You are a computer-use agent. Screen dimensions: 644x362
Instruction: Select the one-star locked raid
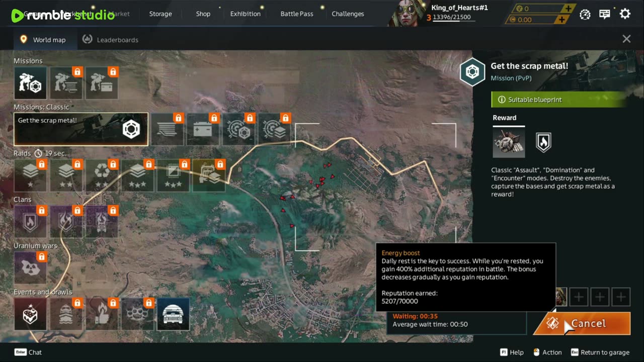pyautogui.click(x=30, y=175)
